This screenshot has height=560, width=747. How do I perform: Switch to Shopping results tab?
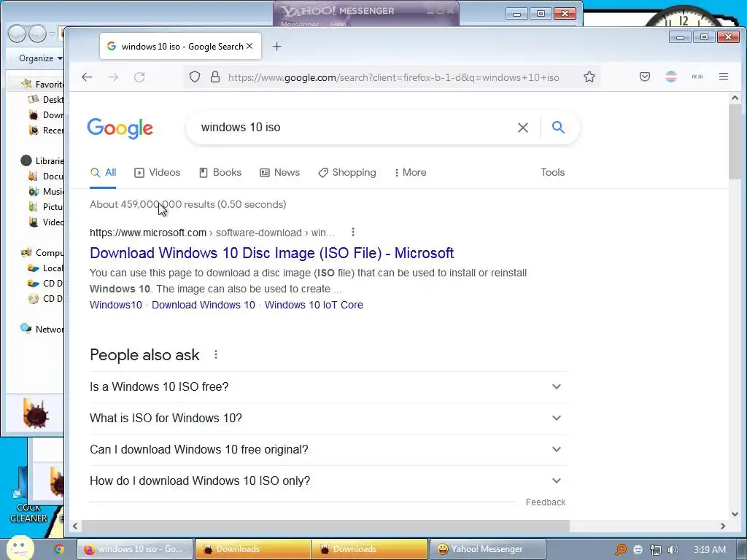347,172
